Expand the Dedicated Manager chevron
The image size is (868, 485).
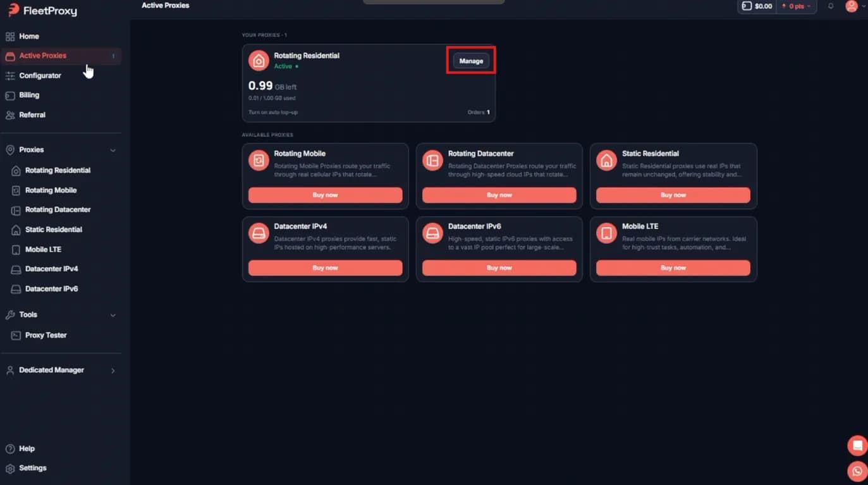[x=113, y=371]
